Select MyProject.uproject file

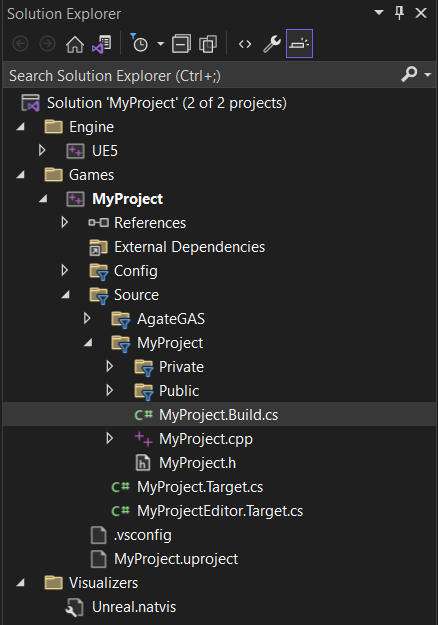tap(176, 559)
